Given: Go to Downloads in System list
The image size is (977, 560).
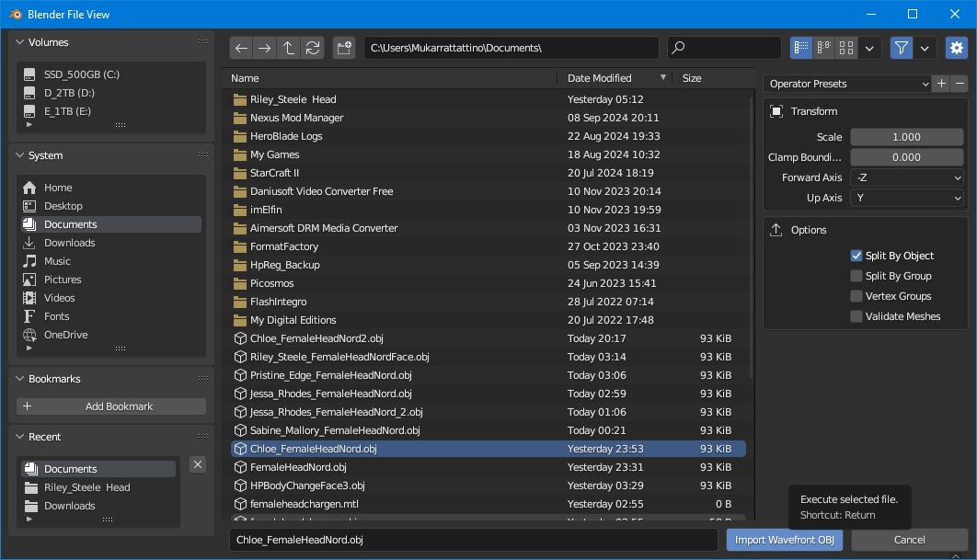Looking at the screenshot, I should click(111, 243).
